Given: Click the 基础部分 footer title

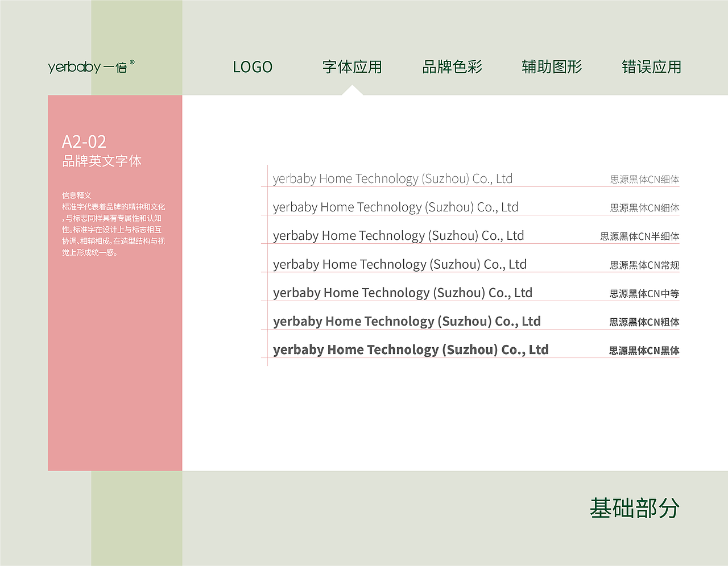Looking at the screenshot, I should click(635, 507).
